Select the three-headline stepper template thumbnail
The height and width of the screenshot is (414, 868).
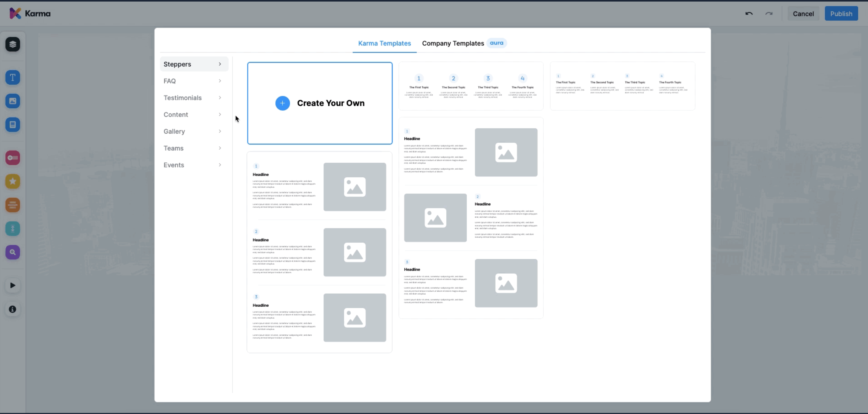(x=319, y=252)
